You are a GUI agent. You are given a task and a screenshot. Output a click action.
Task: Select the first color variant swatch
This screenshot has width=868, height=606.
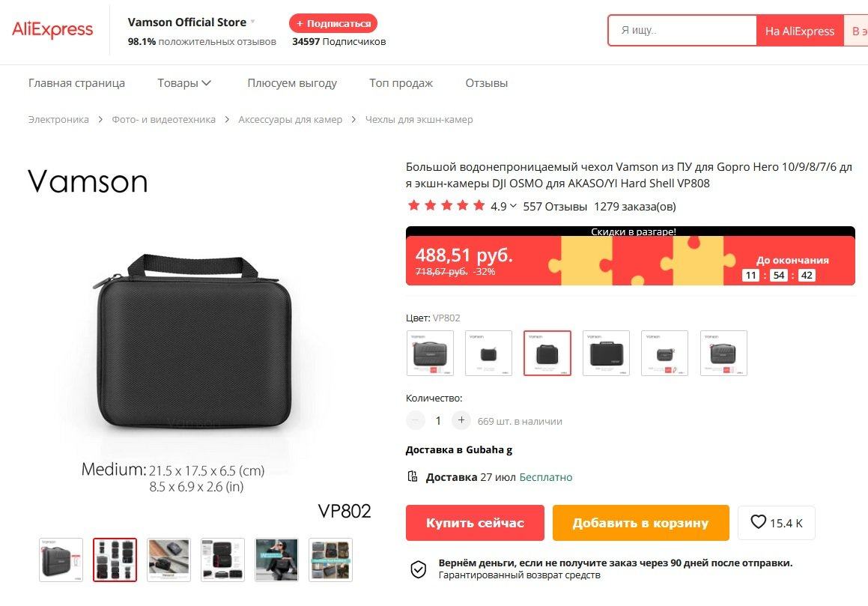(430, 353)
